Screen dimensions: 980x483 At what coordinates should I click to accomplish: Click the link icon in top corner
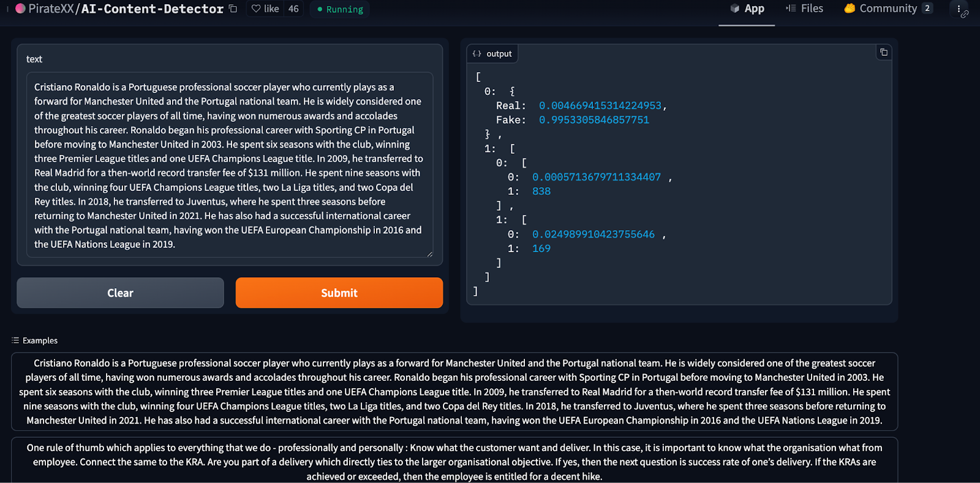pyautogui.click(x=965, y=14)
